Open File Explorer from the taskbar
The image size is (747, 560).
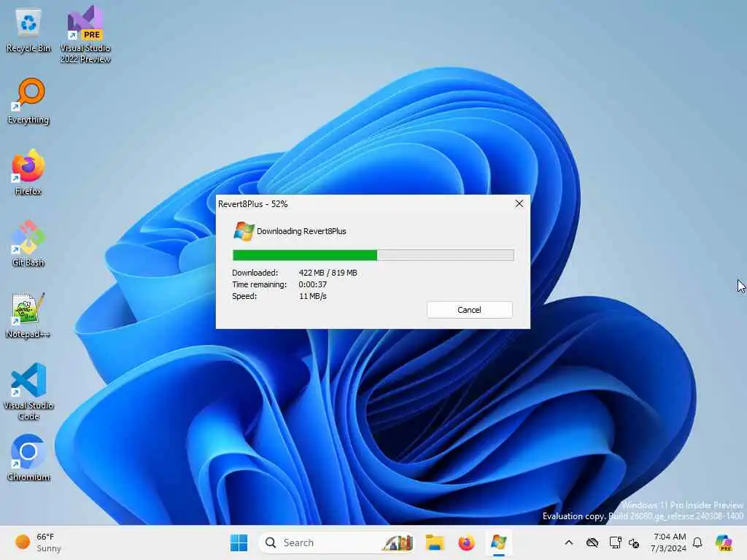tap(435, 542)
